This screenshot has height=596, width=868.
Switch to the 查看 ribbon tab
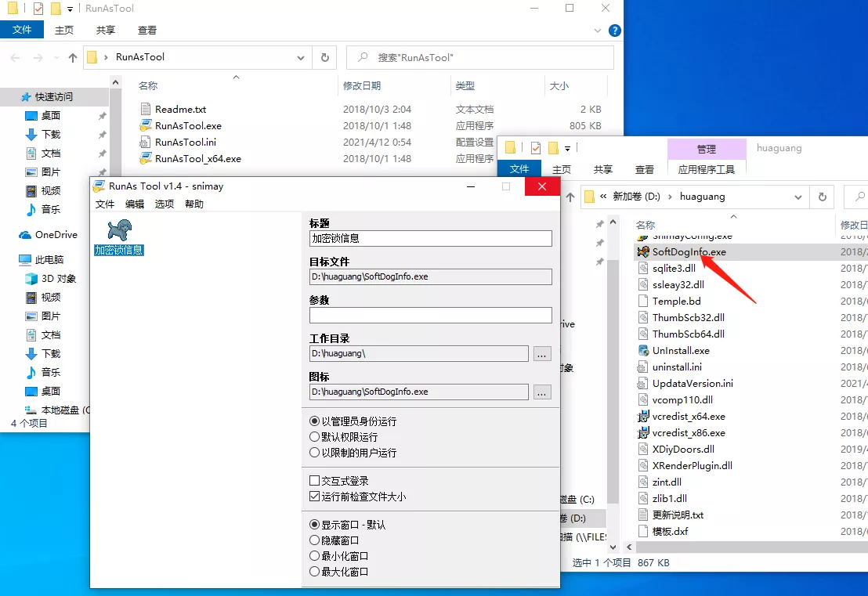coord(147,31)
